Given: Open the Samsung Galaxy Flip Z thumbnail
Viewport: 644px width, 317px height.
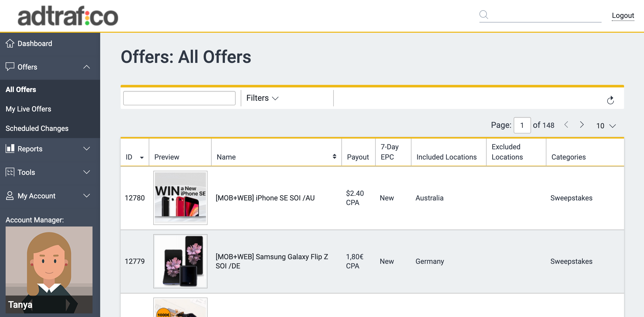Looking at the screenshot, I should [180, 261].
